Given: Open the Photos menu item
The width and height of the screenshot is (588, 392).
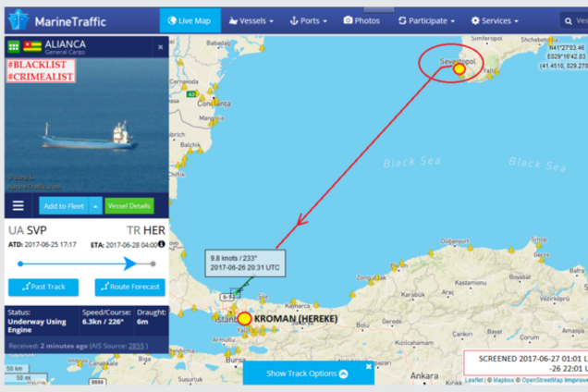Looking at the screenshot, I should coord(361,20).
